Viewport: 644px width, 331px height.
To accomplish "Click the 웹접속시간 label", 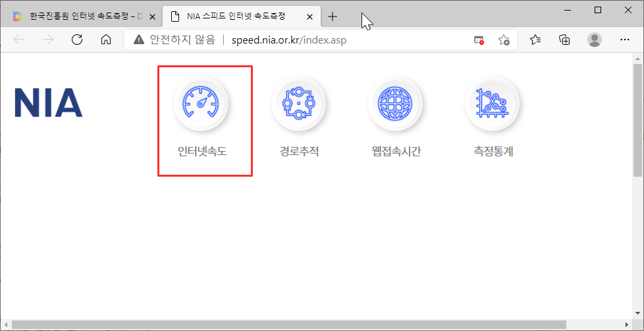I will click(396, 152).
